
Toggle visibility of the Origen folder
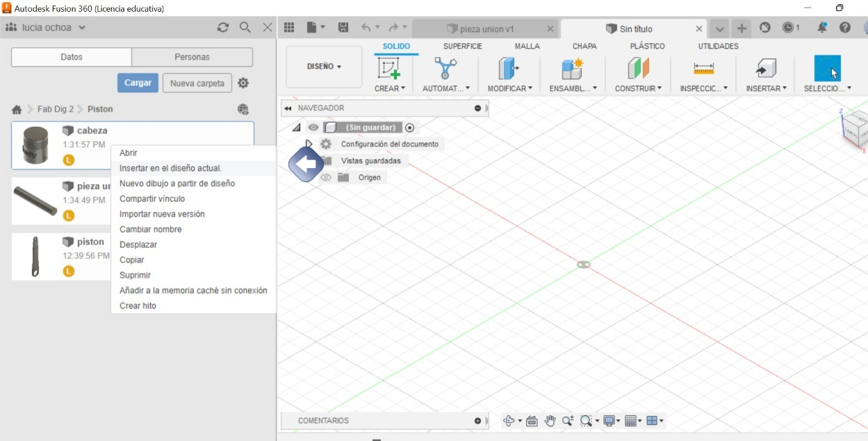326,178
